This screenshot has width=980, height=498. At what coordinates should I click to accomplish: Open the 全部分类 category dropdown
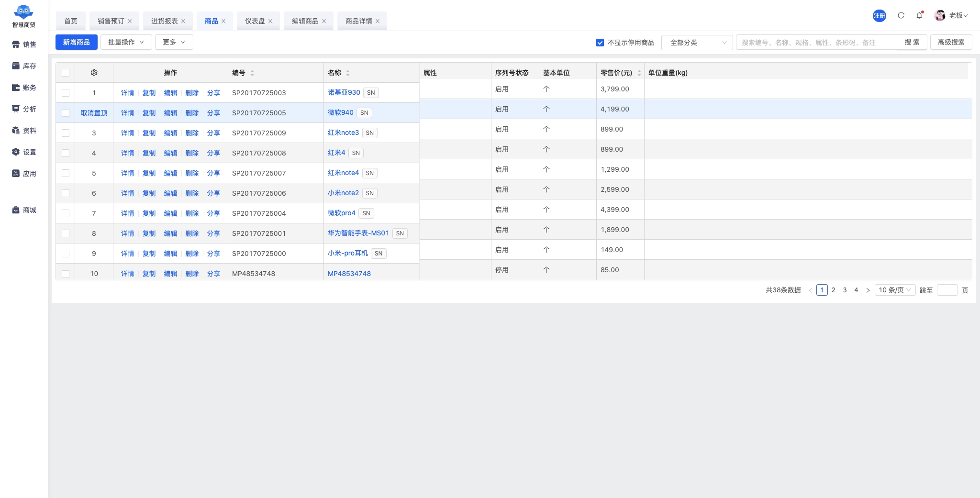click(x=697, y=43)
